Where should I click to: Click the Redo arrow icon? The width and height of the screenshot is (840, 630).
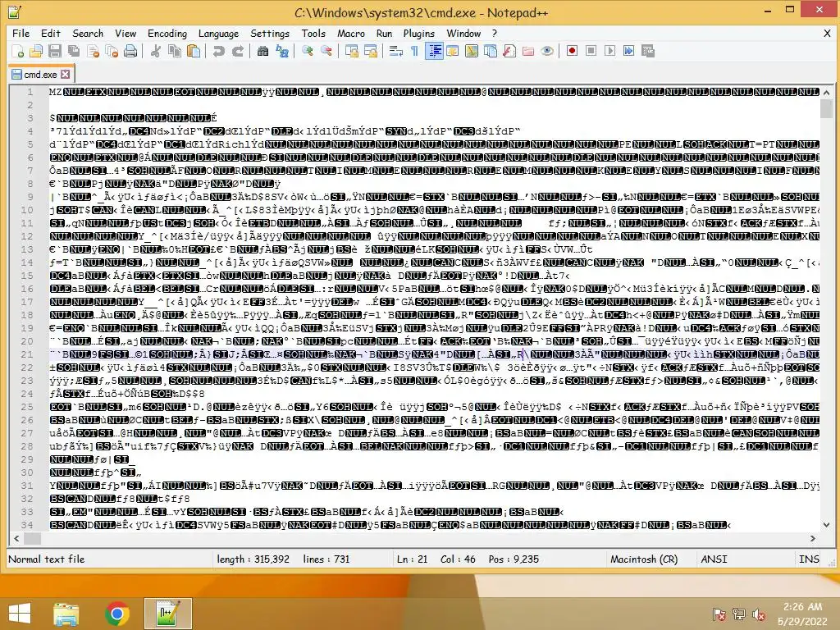[x=237, y=51]
